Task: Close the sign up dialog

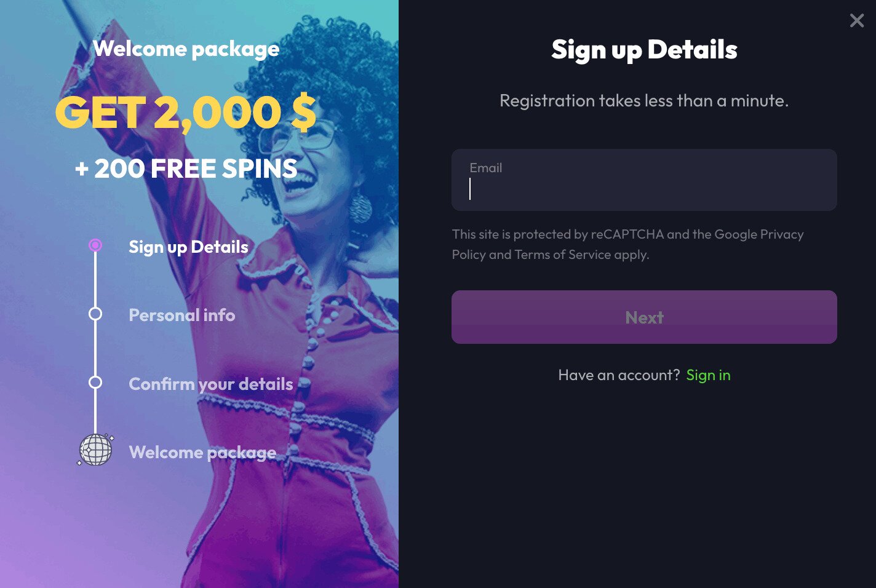Action: click(856, 21)
